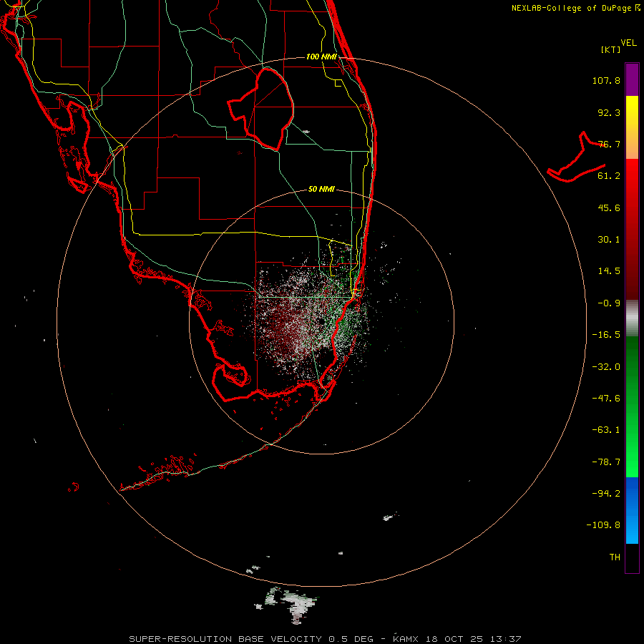Click the 107.8 value on the velocity scale
Screen dimensions: 644x644
(x=606, y=80)
